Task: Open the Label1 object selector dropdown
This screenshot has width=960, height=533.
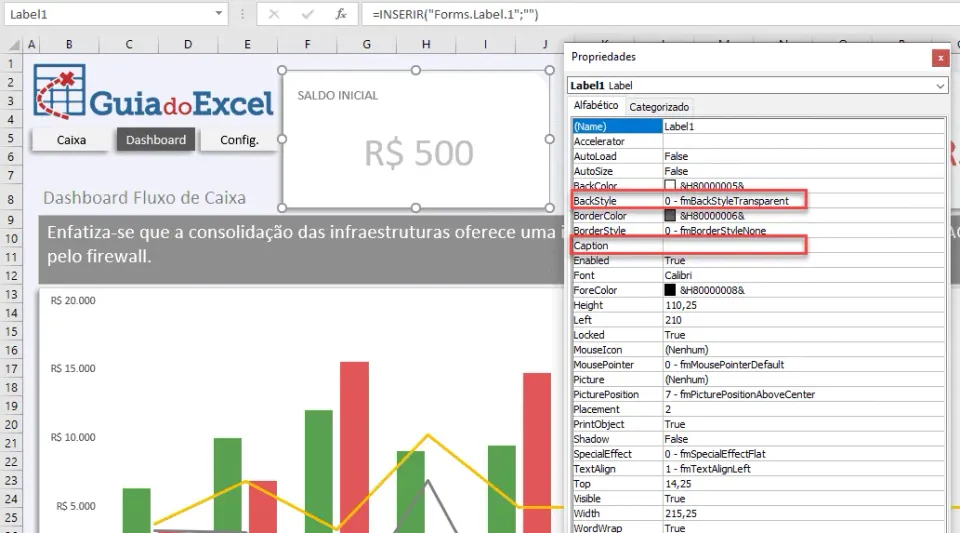Action: [x=940, y=86]
